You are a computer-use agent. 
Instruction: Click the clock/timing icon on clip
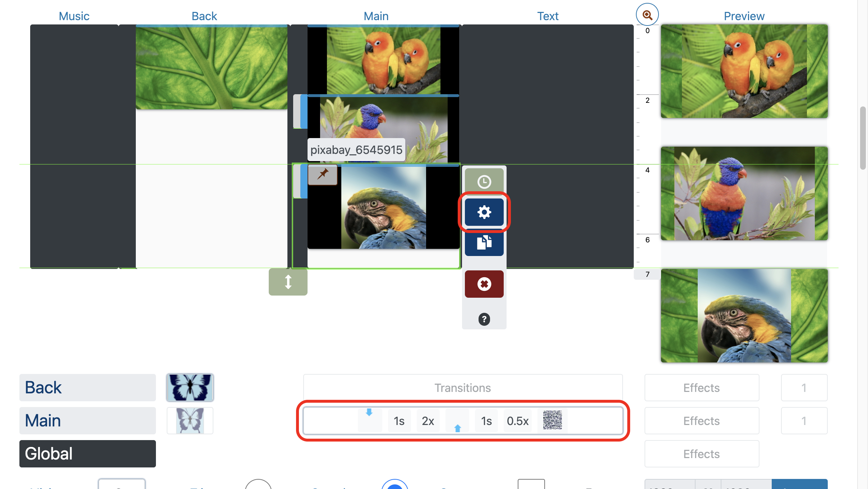pyautogui.click(x=484, y=181)
